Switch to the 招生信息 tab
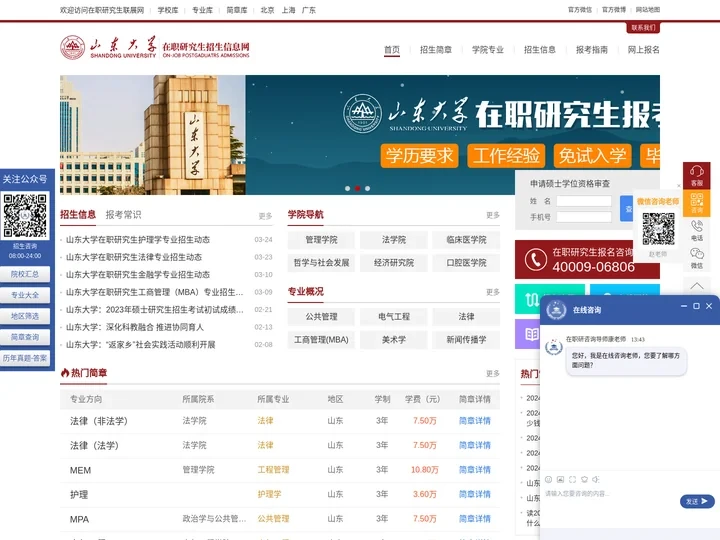 pos(78,214)
